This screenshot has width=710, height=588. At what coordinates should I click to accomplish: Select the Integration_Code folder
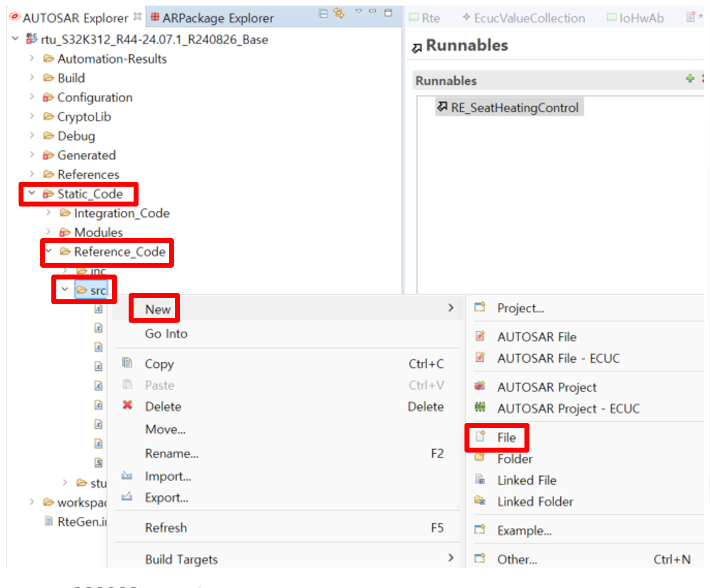(x=121, y=213)
